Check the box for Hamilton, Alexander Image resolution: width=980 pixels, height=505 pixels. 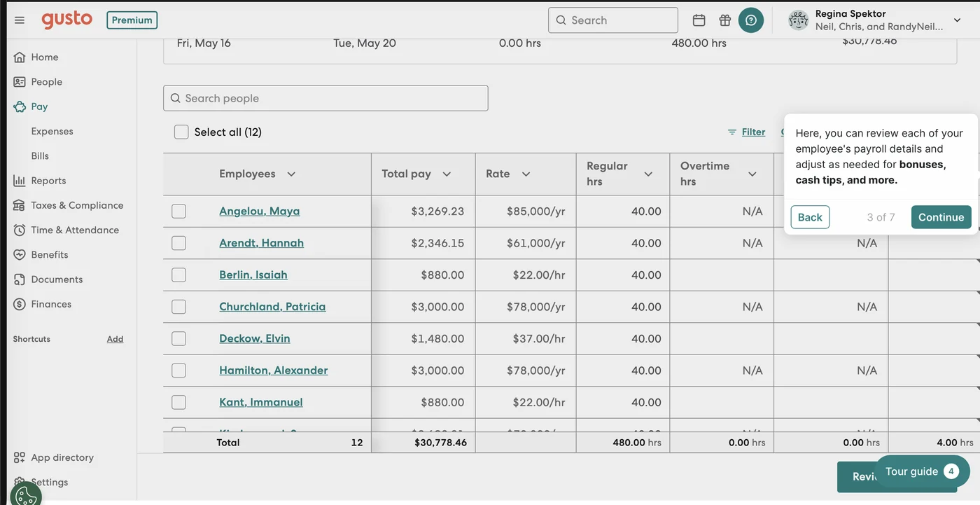(179, 371)
